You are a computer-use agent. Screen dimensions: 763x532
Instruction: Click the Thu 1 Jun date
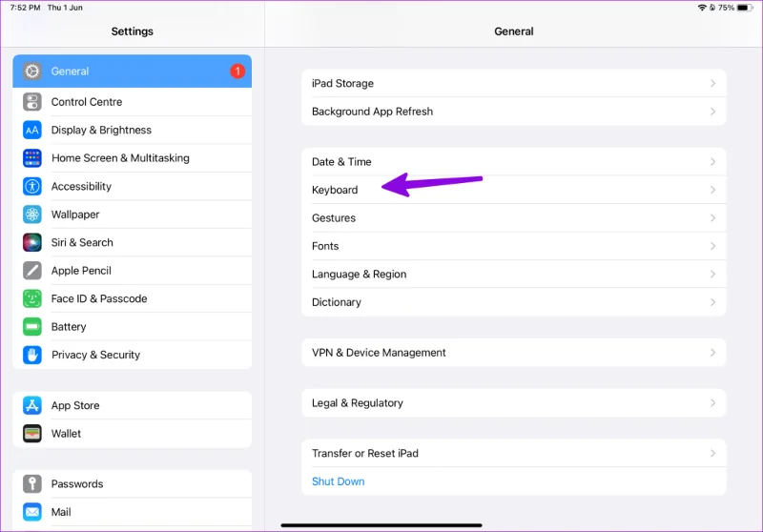(65, 8)
